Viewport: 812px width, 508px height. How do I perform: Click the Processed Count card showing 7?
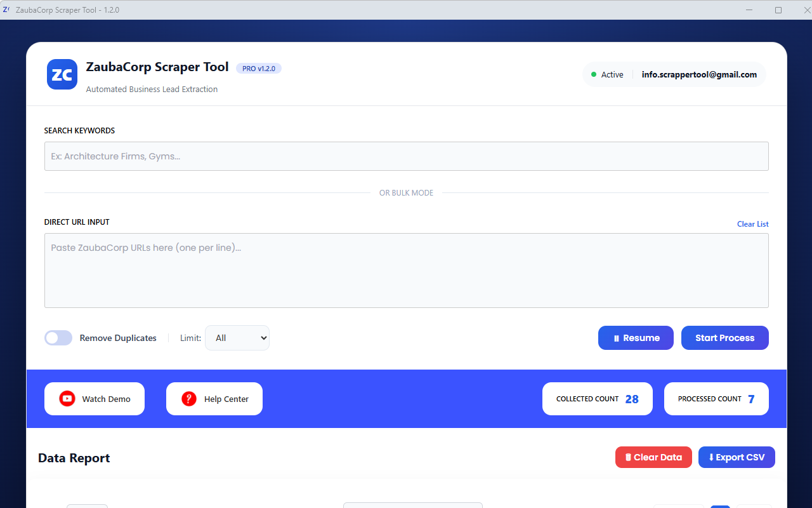[716, 399]
